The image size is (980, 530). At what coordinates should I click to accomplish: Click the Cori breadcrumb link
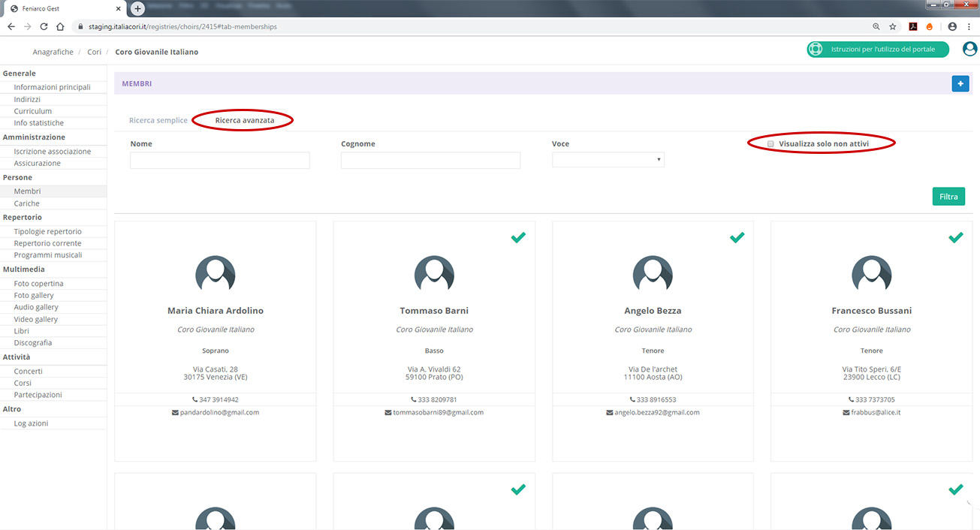[x=94, y=52]
